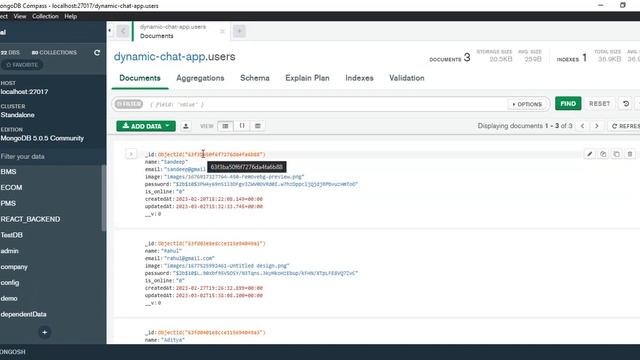Image resolution: width=640 pixels, height=360 pixels.
Task: Edit the Sandeep document with the pencil icon
Action: 589,154
